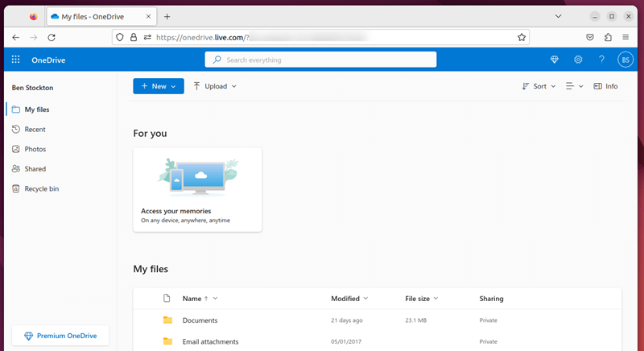Click the Documents folder icon
Viewport: 644px width, 351px height.
(x=167, y=320)
